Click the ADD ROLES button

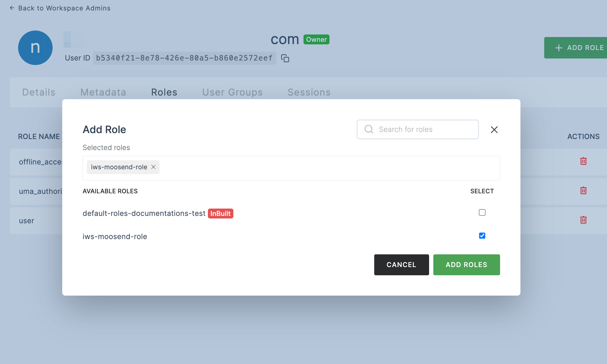[x=466, y=264]
